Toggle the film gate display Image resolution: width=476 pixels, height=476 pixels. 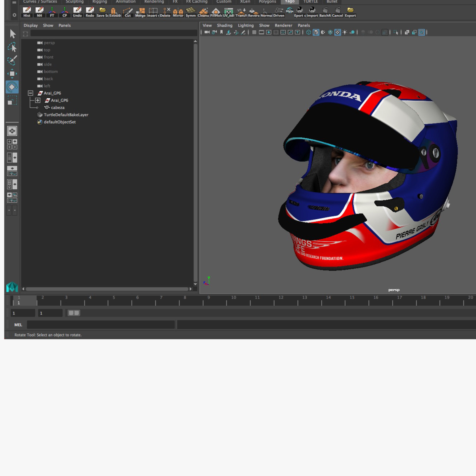(261, 32)
